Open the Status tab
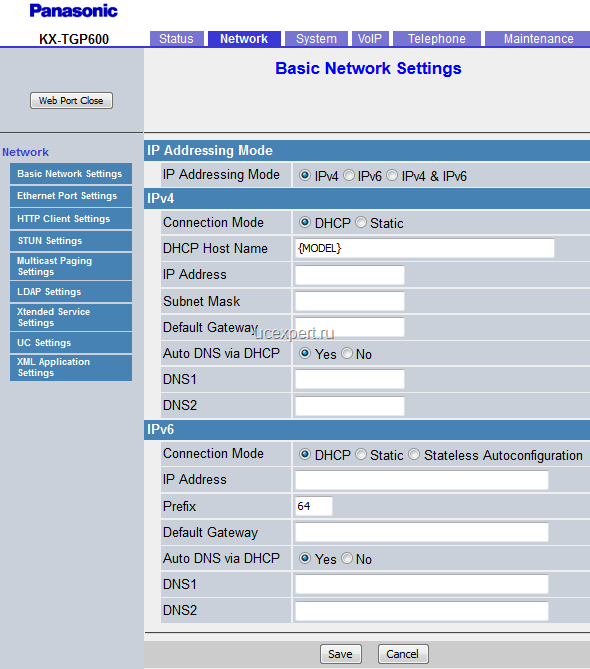 tap(176, 39)
